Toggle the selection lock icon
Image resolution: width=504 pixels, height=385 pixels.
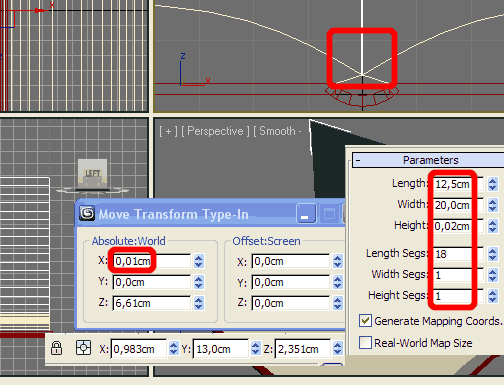pyautogui.click(x=56, y=348)
